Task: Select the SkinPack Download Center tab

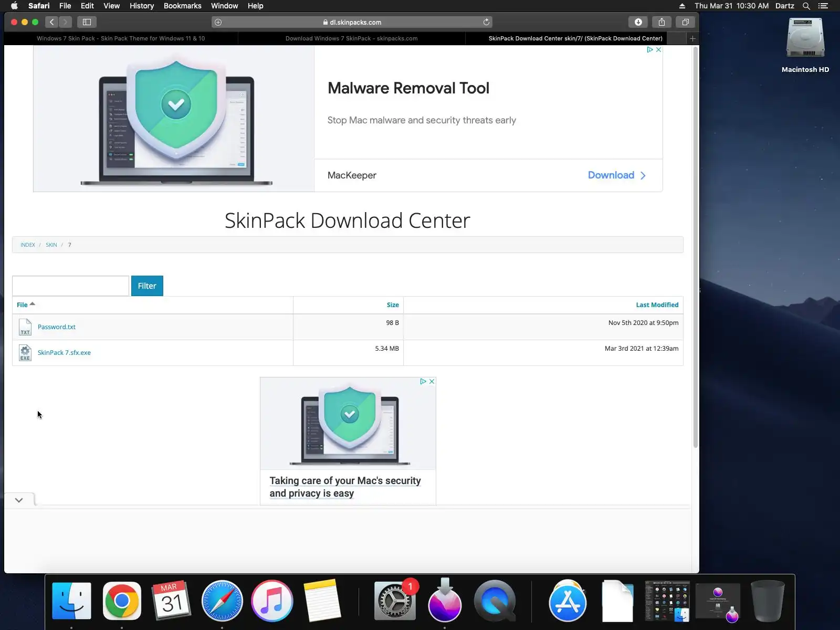Action: coord(575,38)
